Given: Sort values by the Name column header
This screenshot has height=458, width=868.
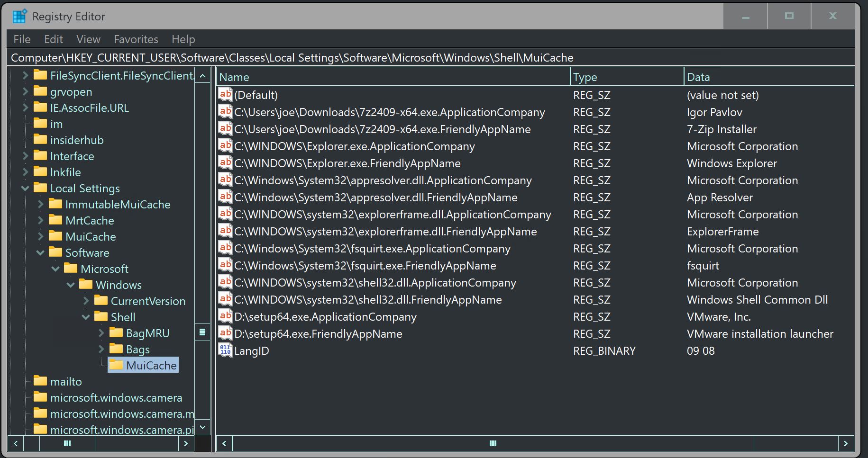Looking at the screenshot, I should click(x=393, y=77).
